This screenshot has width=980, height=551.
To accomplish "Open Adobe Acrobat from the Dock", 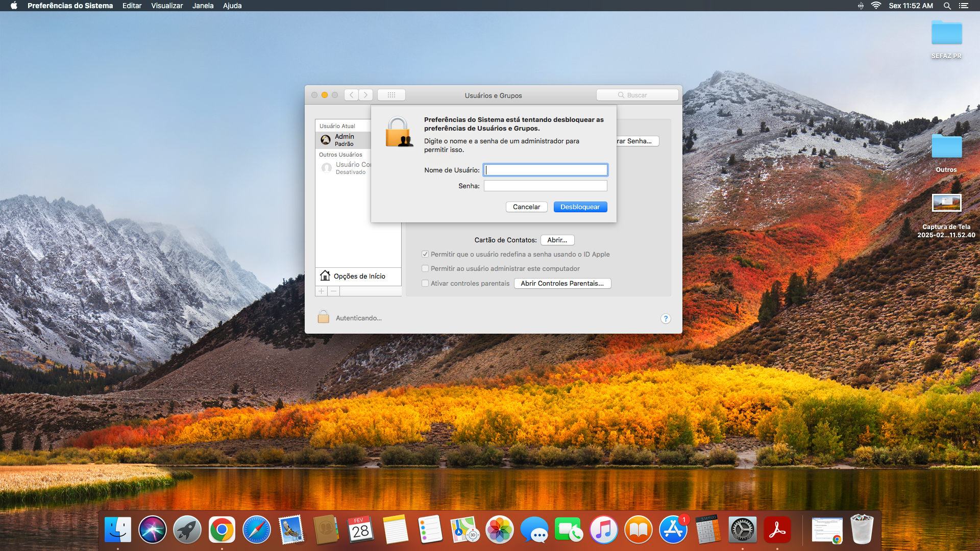I will pos(777,530).
